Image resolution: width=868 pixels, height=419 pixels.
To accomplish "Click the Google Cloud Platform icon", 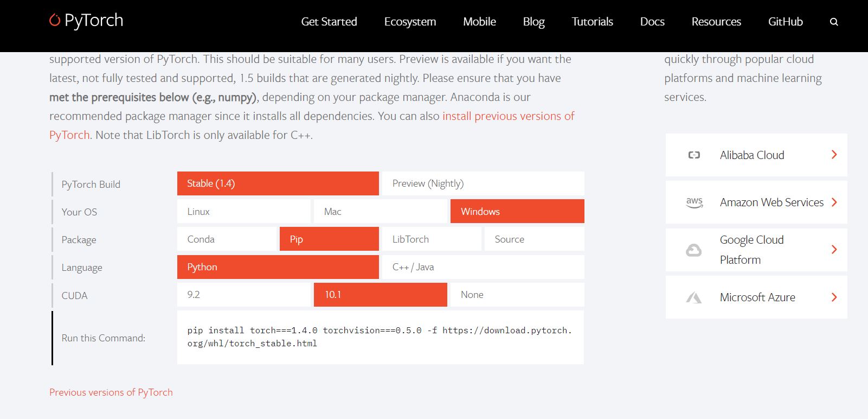I will coord(694,250).
